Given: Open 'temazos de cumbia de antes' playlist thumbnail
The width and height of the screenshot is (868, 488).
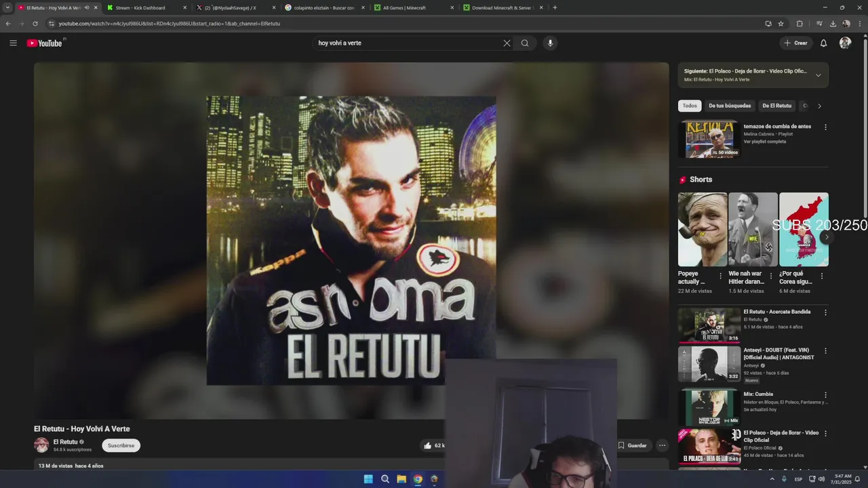Looking at the screenshot, I should [709, 139].
